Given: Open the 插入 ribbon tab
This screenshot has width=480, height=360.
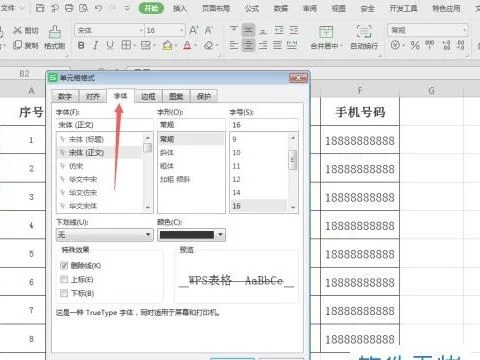Looking at the screenshot, I should [x=180, y=8].
